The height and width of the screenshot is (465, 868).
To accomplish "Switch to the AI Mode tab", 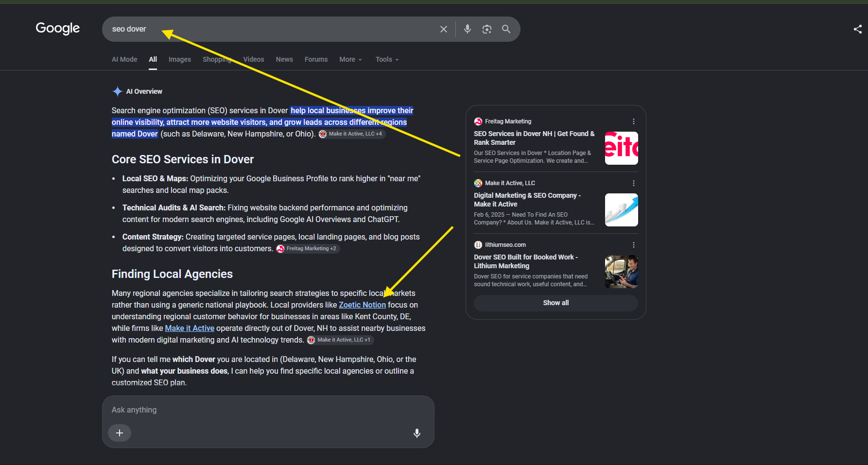I will point(124,59).
